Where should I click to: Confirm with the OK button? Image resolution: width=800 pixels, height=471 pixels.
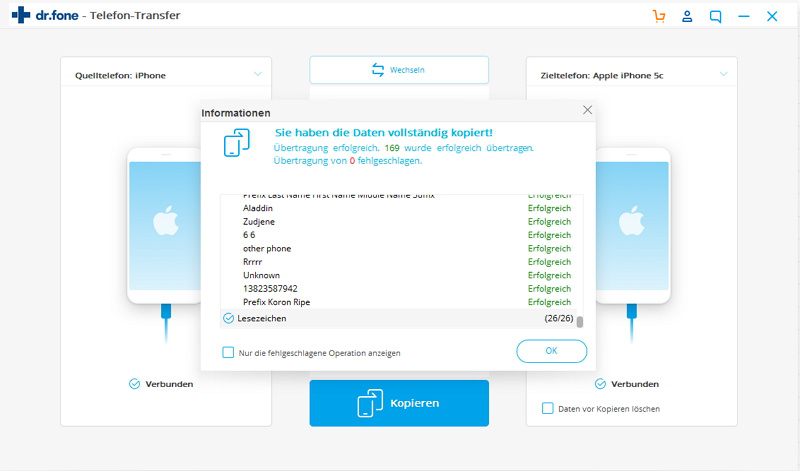[x=552, y=351]
